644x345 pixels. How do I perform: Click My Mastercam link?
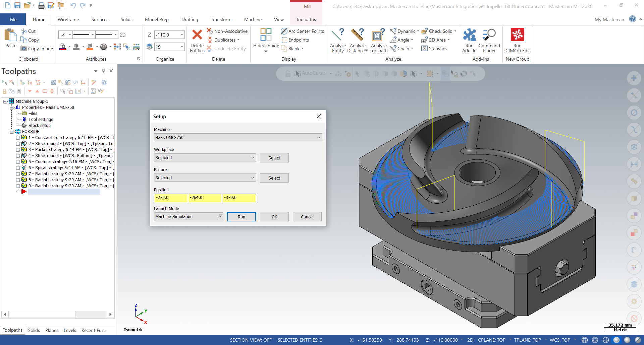click(610, 19)
